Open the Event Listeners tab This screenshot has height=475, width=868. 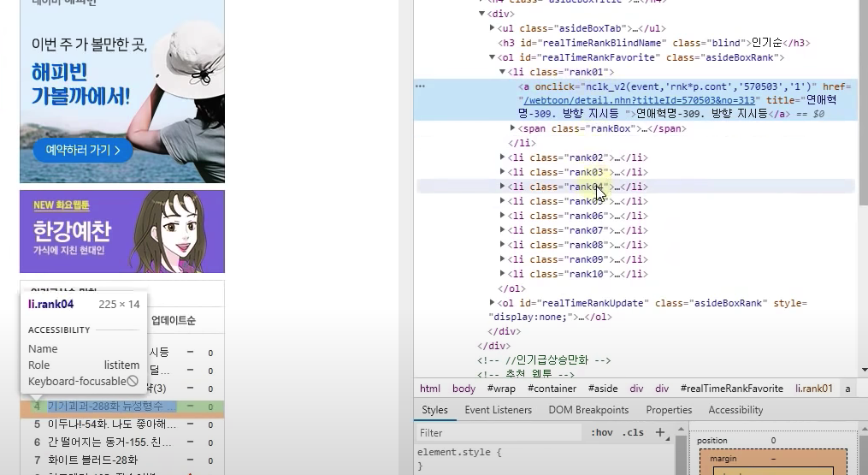[x=499, y=410]
